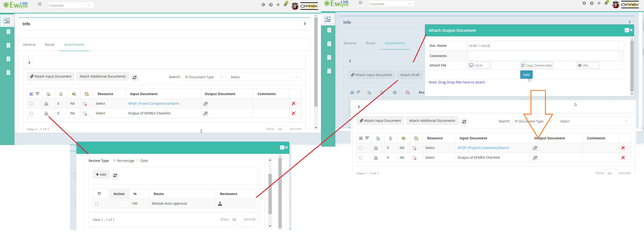This screenshot has height=243, width=644.
Task: Click plus icon in right screenshot header
Action: [599, 3]
